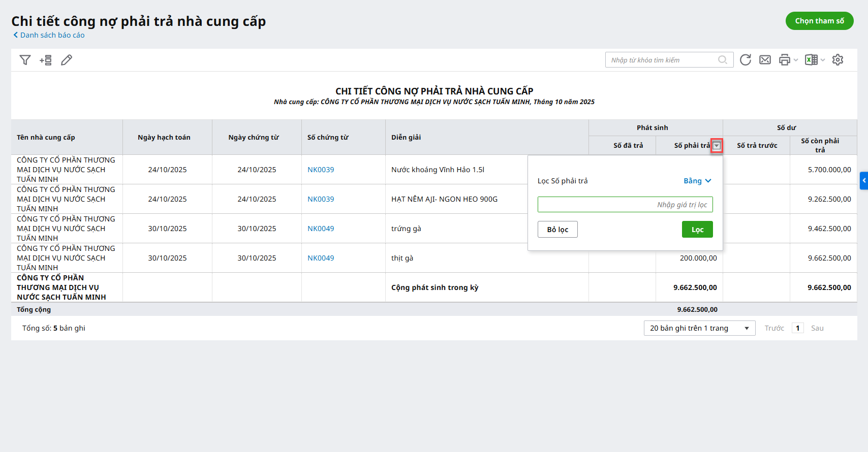Viewport: 868px width, 452px height.
Task: Expand the Excel export options arrow
Action: click(x=823, y=60)
